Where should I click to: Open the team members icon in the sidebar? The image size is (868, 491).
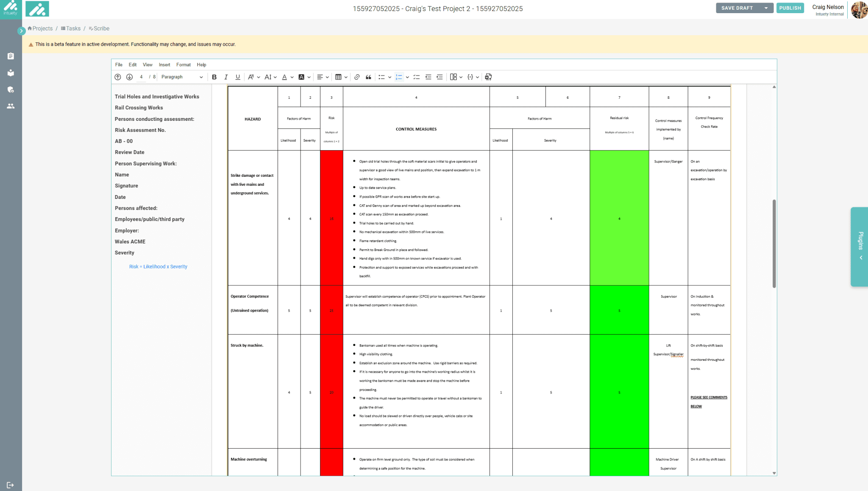click(x=11, y=106)
